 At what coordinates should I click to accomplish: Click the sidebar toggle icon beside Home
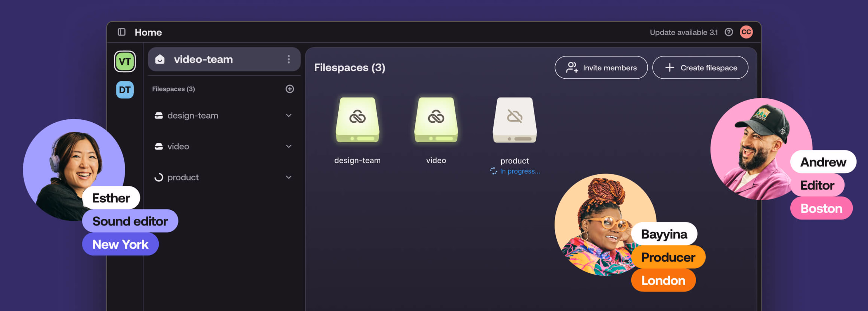(x=122, y=32)
